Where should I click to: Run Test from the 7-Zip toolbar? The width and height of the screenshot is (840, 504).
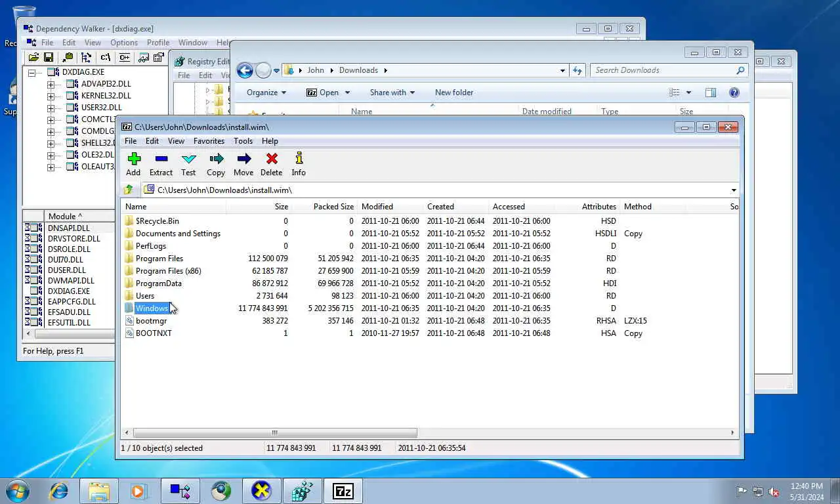[188, 164]
